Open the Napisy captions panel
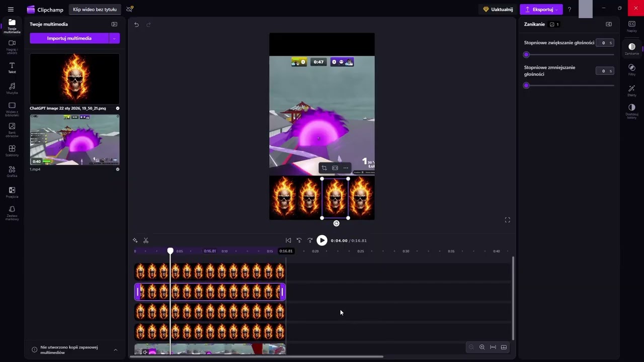The width and height of the screenshot is (644, 362). tap(632, 26)
